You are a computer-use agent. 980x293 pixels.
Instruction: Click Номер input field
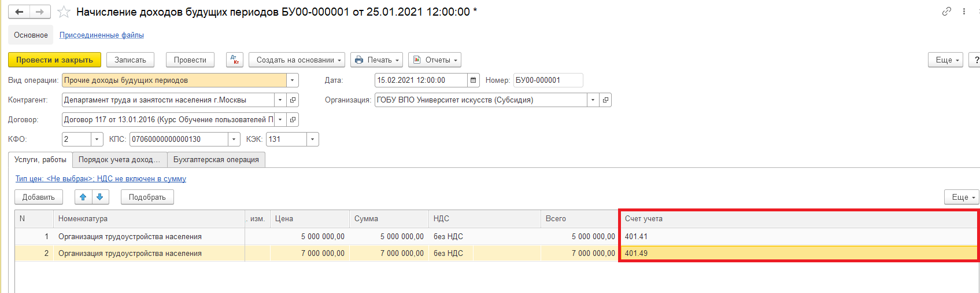point(548,80)
